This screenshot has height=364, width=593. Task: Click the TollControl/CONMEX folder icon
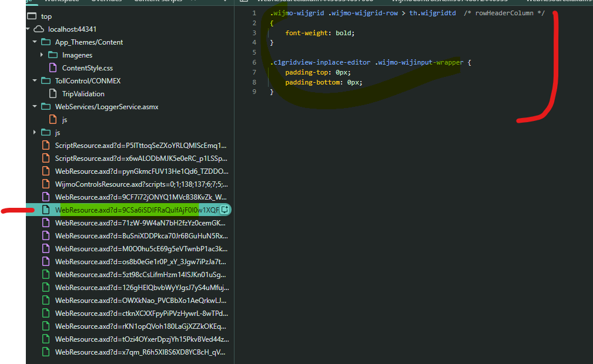[x=46, y=80]
